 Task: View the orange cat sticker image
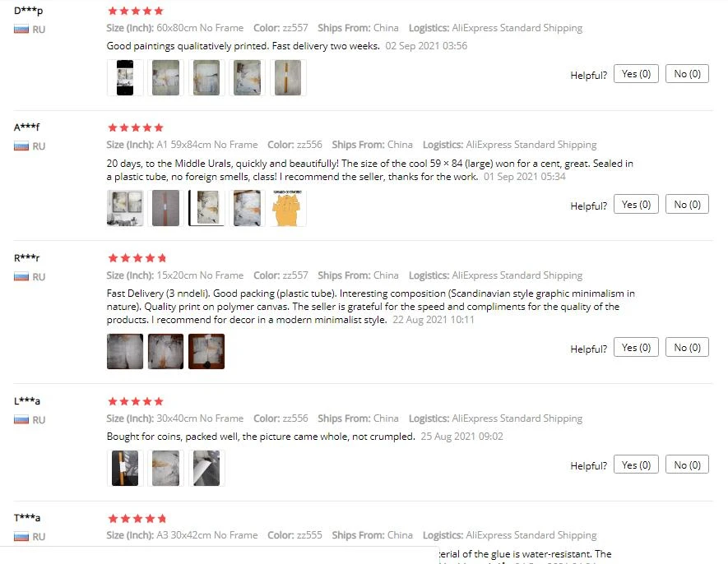(x=288, y=208)
